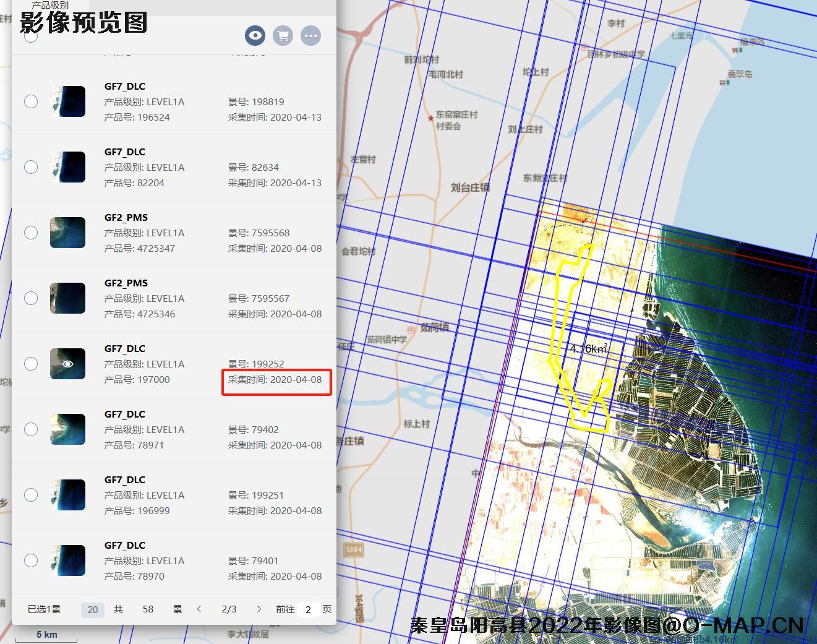Click the page number jump field

coord(308,609)
